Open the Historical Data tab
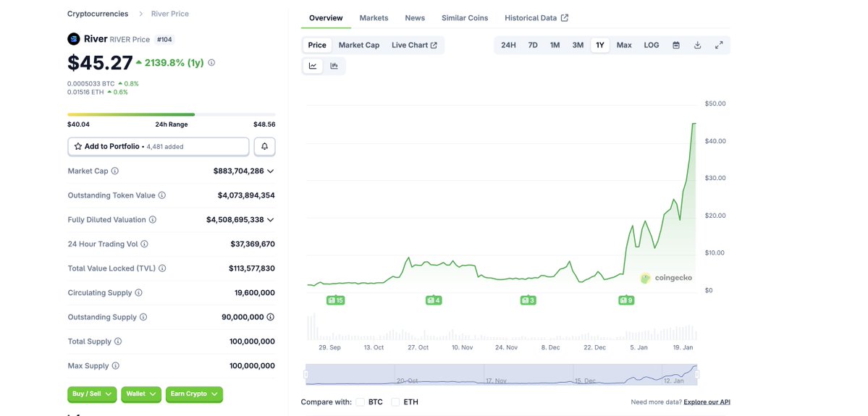Image resolution: width=868 pixels, height=416 pixels. pos(536,18)
